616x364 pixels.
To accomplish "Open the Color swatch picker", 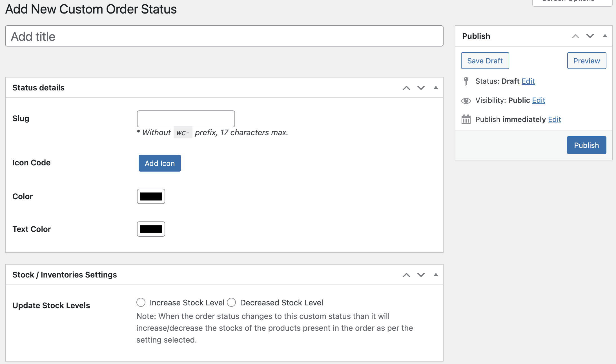I will 151,196.
